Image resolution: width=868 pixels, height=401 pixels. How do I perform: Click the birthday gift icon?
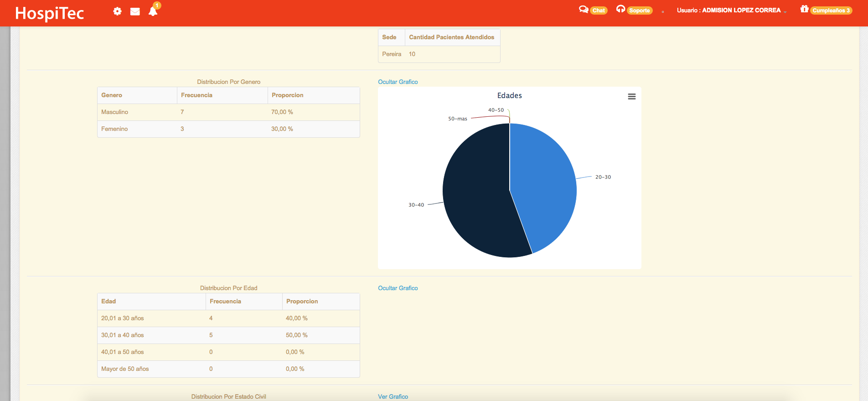804,9
